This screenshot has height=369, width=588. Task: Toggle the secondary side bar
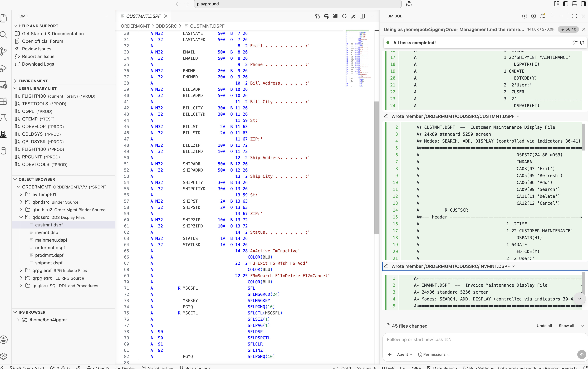(x=584, y=4)
